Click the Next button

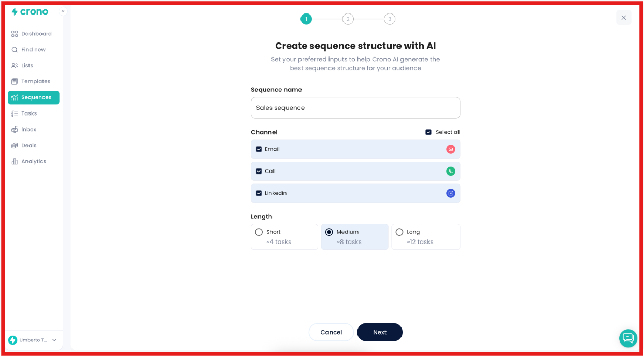point(380,332)
